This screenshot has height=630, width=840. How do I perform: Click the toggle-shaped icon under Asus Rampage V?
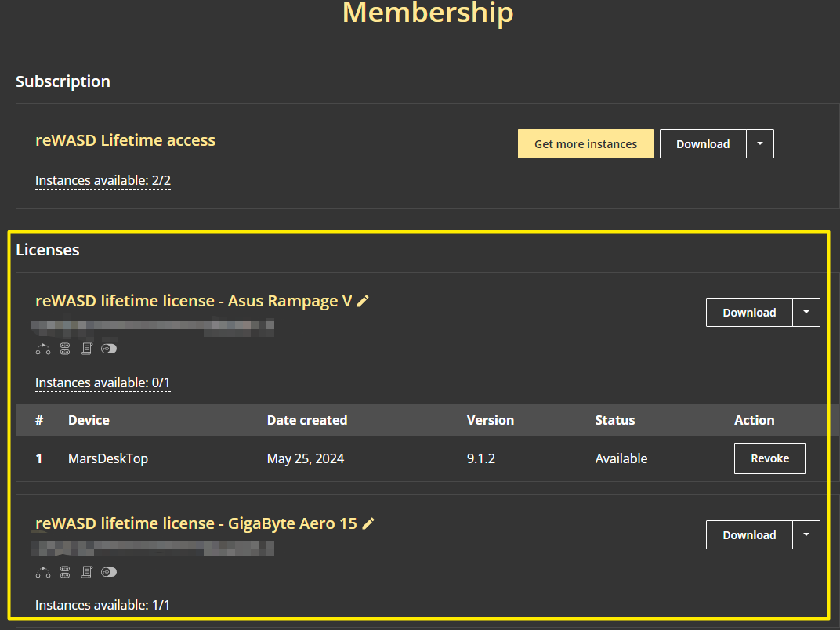pos(109,349)
